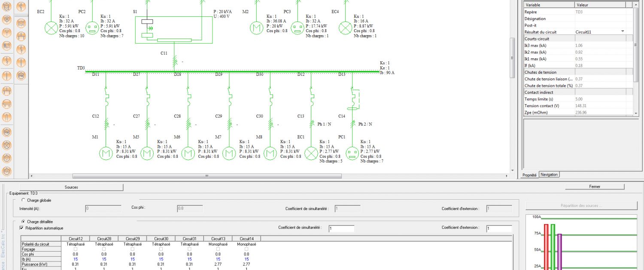Select the Charge globale radio button

click(23, 200)
